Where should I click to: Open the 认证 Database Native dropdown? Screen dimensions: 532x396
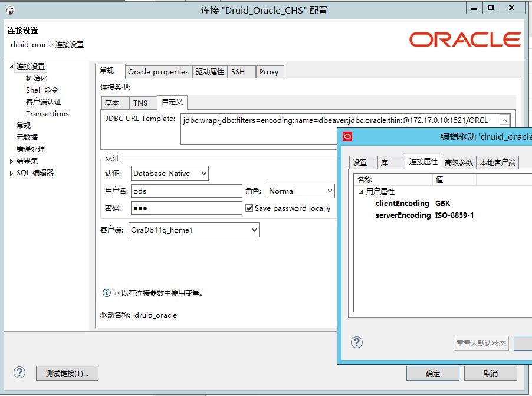pos(170,173)
